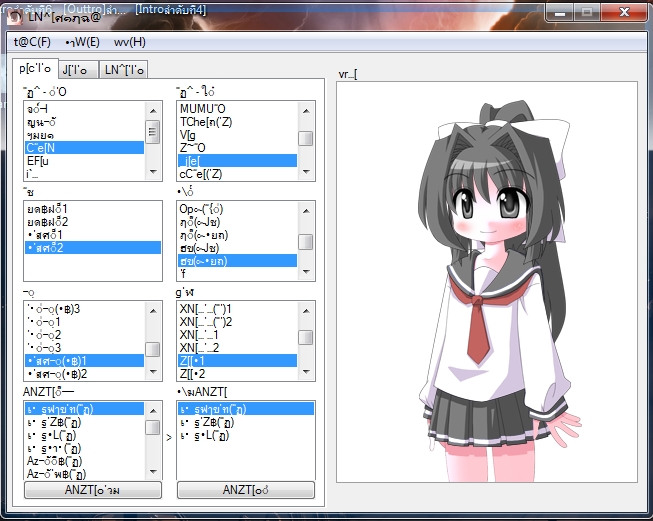The image size is (653, 521).
Task: Open the wv(H) menu
Action: click(130, 42)
